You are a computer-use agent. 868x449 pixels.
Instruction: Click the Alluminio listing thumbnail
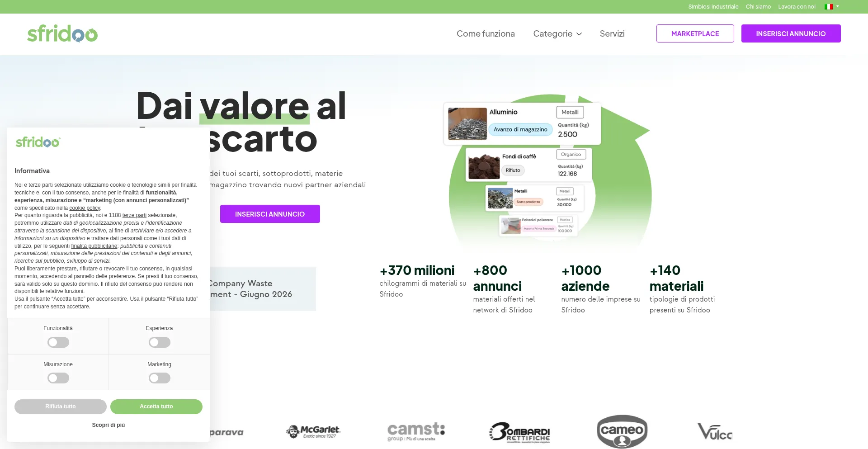[x=467, y=123]
